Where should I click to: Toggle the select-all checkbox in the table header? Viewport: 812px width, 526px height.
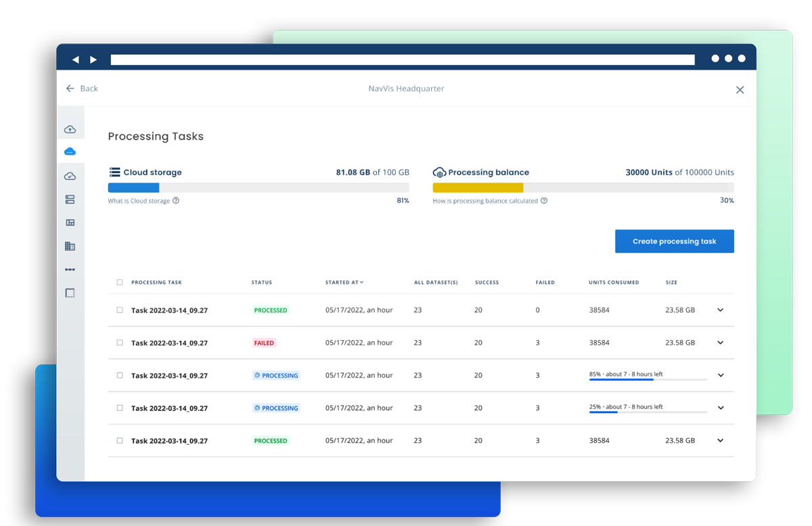(x=119, y=282)
